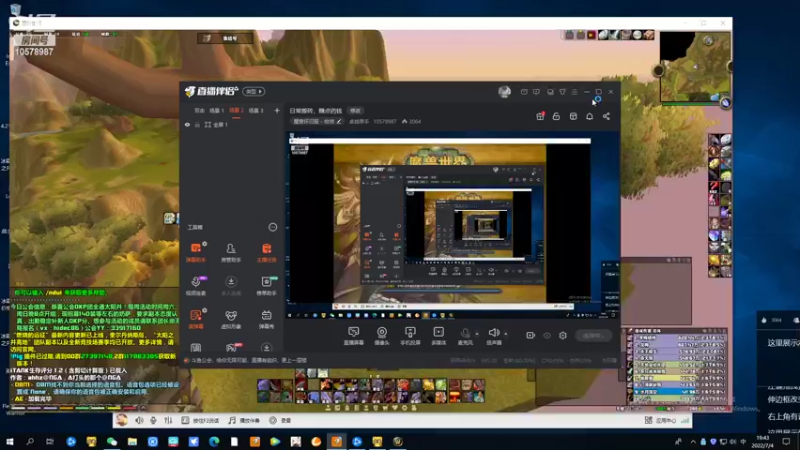The width and height of the screenshot is (800, 450).
Task: Select the 全屏 1 source row
Action: click(232, 124)
